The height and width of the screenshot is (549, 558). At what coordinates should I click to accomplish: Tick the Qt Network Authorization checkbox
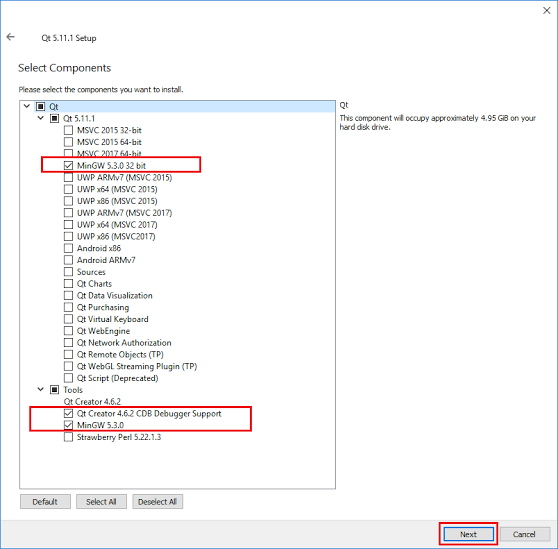[x=68, y=343]
